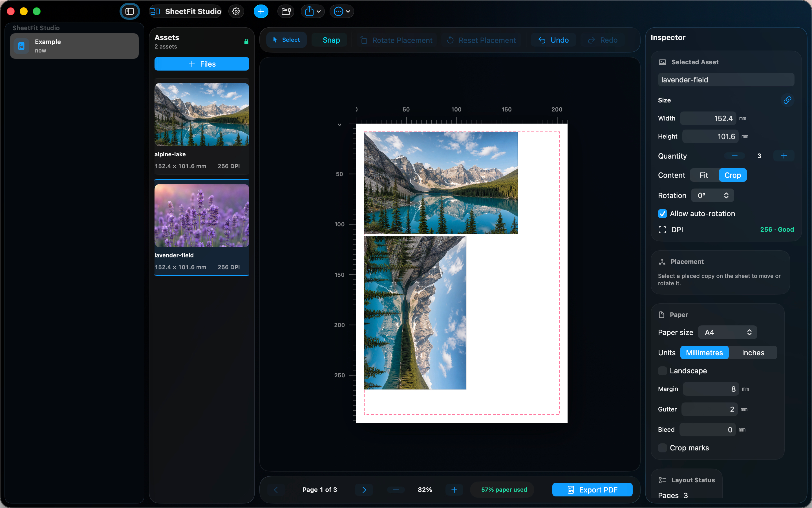This screenshot has height=508, width=812.
Task: Select the alpine-lake asset thumbnail
Action: point(202,115)
